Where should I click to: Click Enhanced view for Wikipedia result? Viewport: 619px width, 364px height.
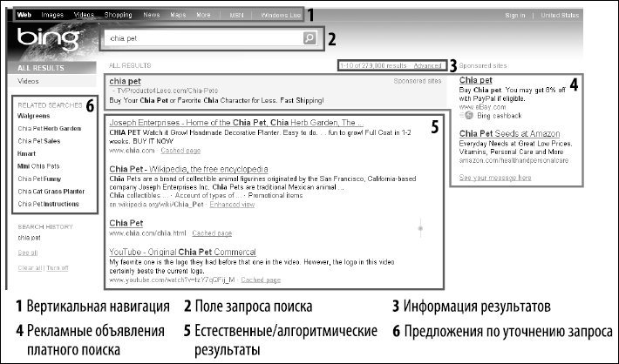(232, 205)
